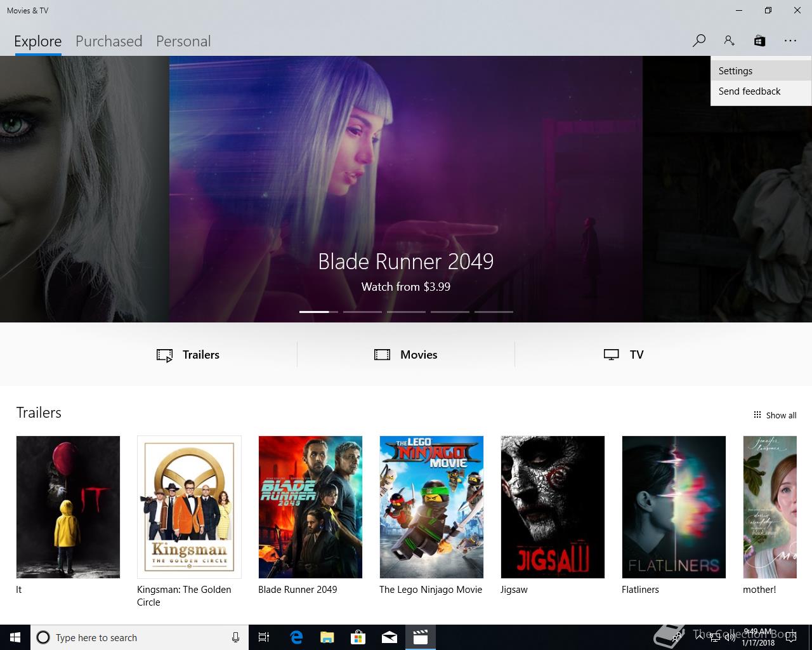Open the Trailers category label
Viewport: 812px width, 650px height.
tap(201, 355)
